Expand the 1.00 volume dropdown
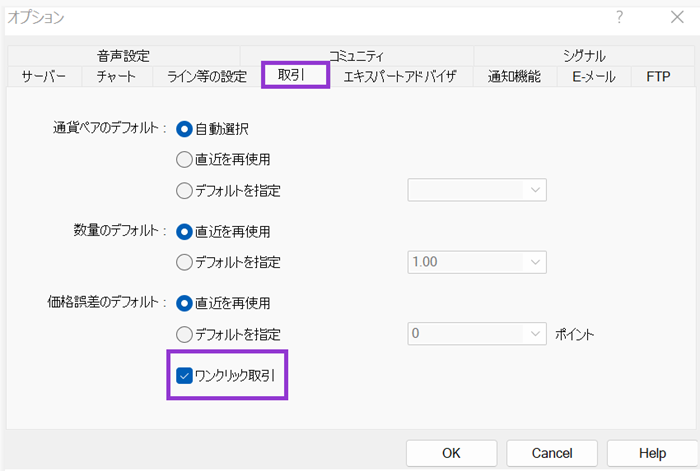The width and height of the screenshot is (700, 471). tap(477, 262)
